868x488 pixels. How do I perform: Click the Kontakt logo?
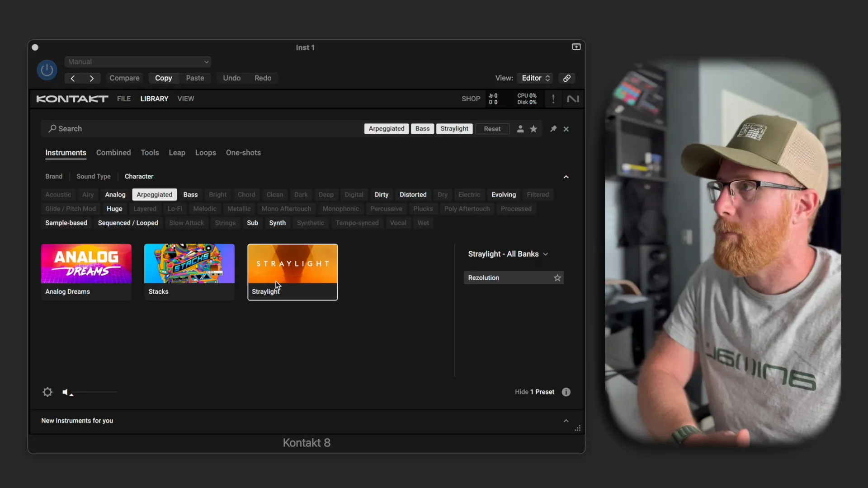point(72,99)
